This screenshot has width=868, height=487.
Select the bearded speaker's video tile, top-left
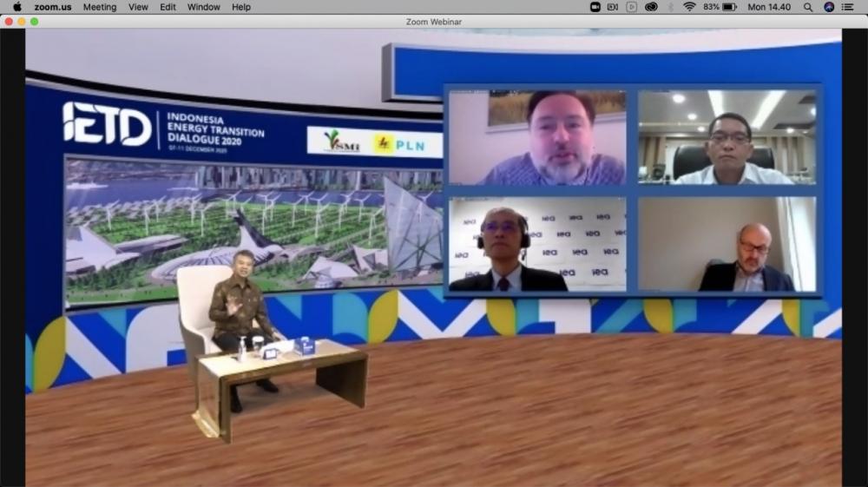(x=537, y=138)
